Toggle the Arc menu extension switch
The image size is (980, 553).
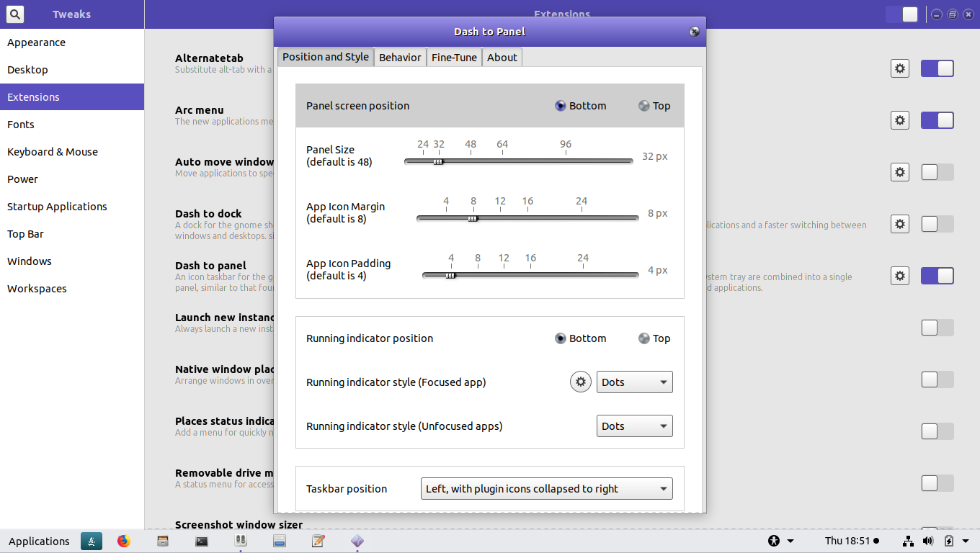click(x=937, y=120)
